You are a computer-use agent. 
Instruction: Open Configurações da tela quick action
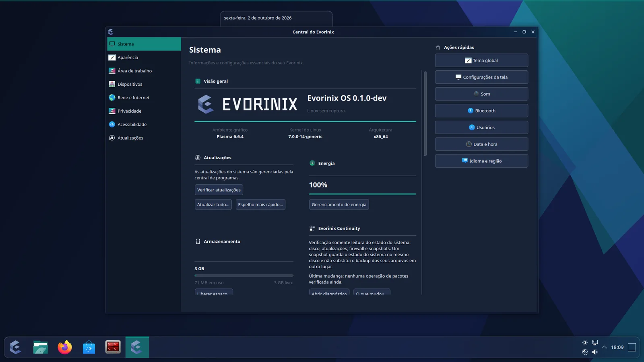(481, 77)
